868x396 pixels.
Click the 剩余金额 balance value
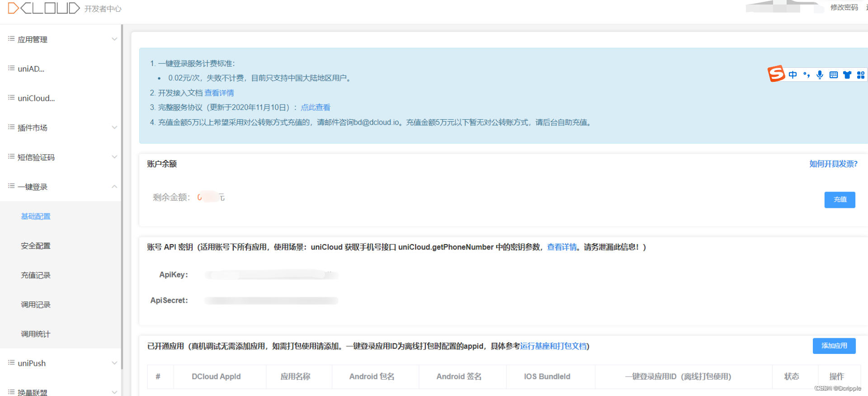point(211,197)
